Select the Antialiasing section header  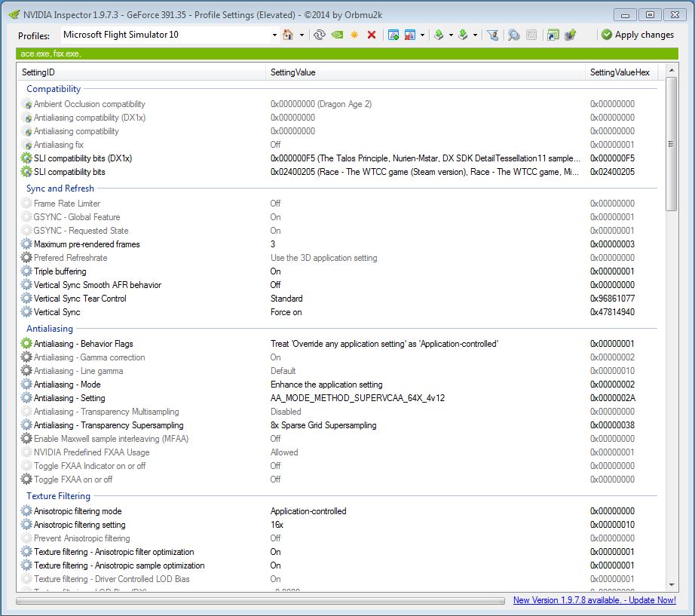pyautogui.click(x=50, y=329)
